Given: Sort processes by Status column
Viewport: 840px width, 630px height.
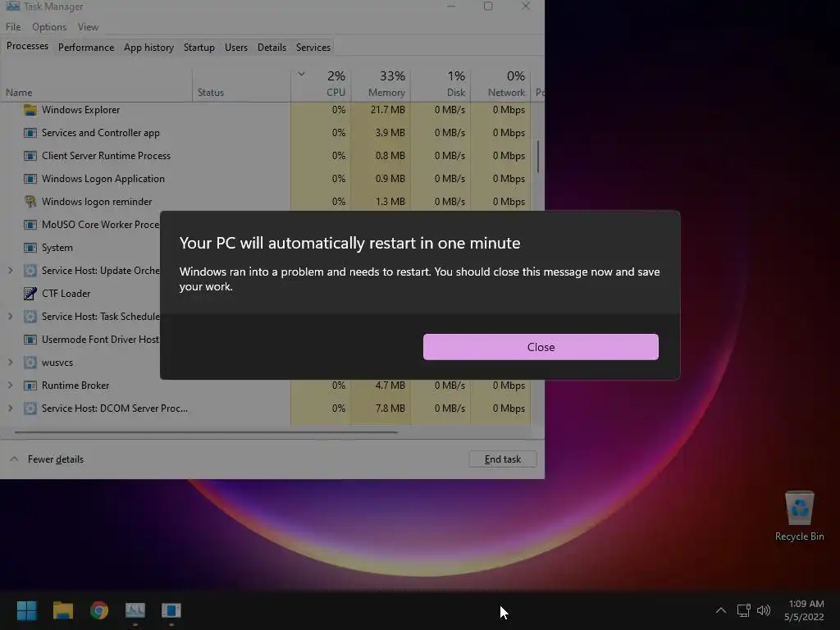Looking at the screenshot, I should (x=242, y=85).
